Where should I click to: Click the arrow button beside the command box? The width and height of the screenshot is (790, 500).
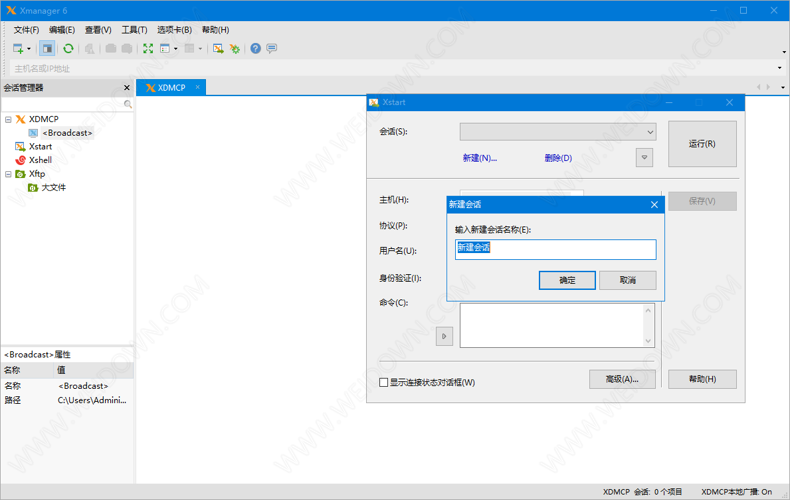coord(444,336)
